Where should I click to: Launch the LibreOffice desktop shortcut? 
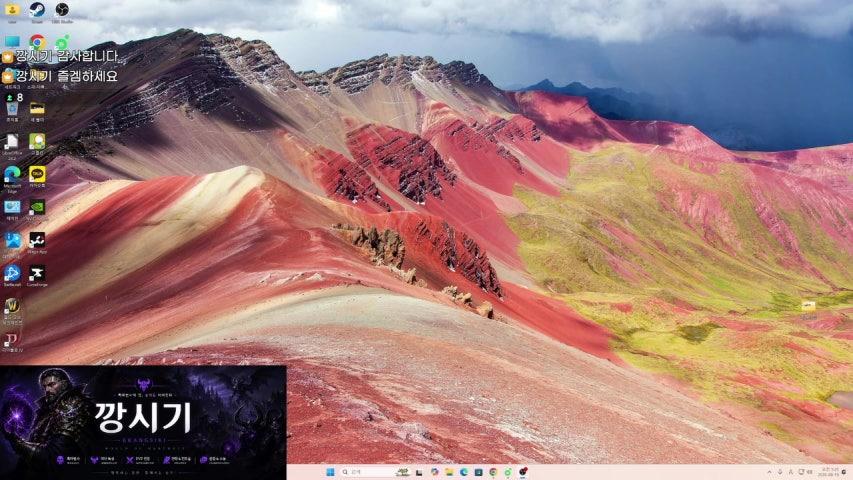coord(12,142)
